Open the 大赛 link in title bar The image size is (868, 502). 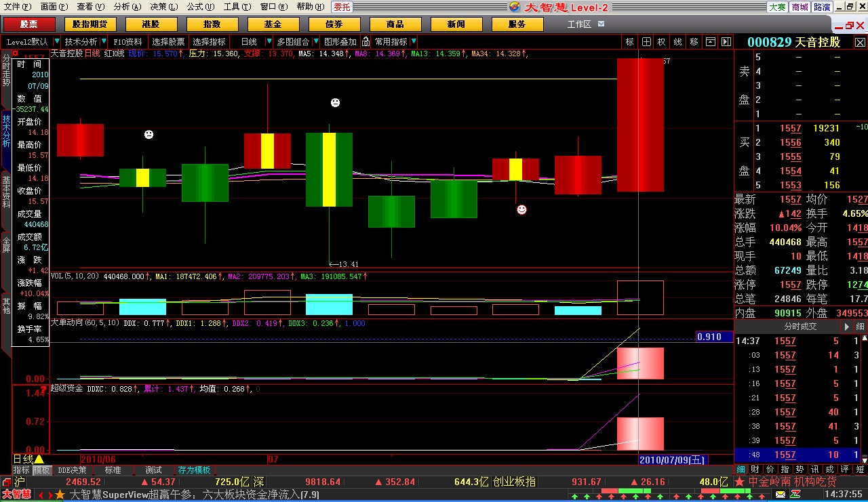(777, 7)
